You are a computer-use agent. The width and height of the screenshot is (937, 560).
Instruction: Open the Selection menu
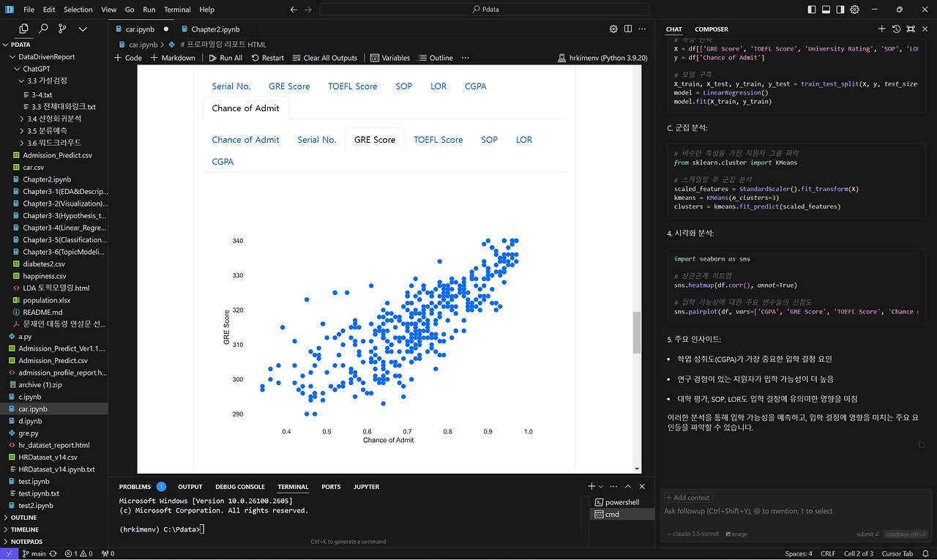click(78, 10)
